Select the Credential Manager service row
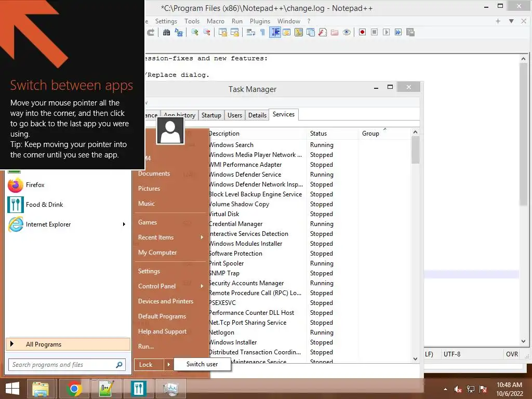The width and height of the screenshot is (532, 399). tap(310, 224)
